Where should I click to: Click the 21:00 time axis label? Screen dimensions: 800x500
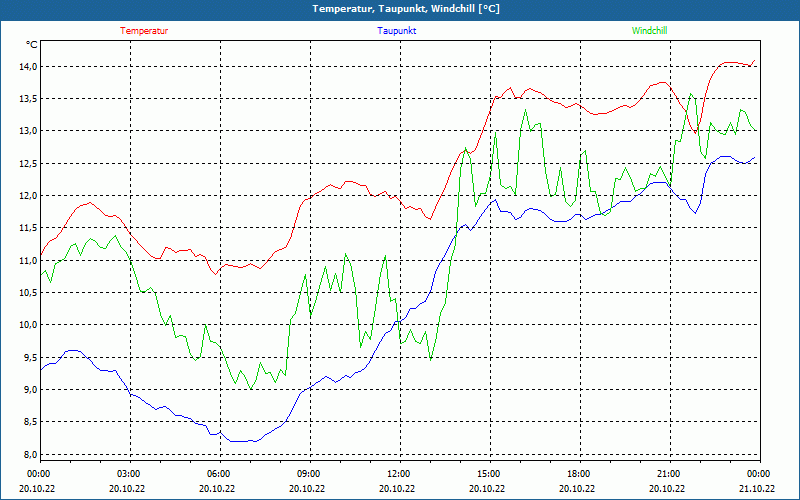click(x=669, y=474)
